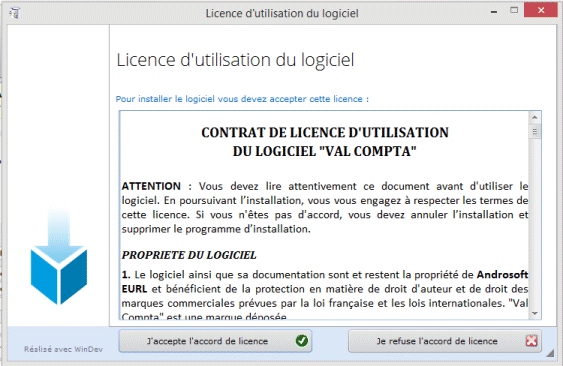This screenshot has width=563, height=366.
Task: Click the license text scrollbar down arrow
Action: [535, 313]
